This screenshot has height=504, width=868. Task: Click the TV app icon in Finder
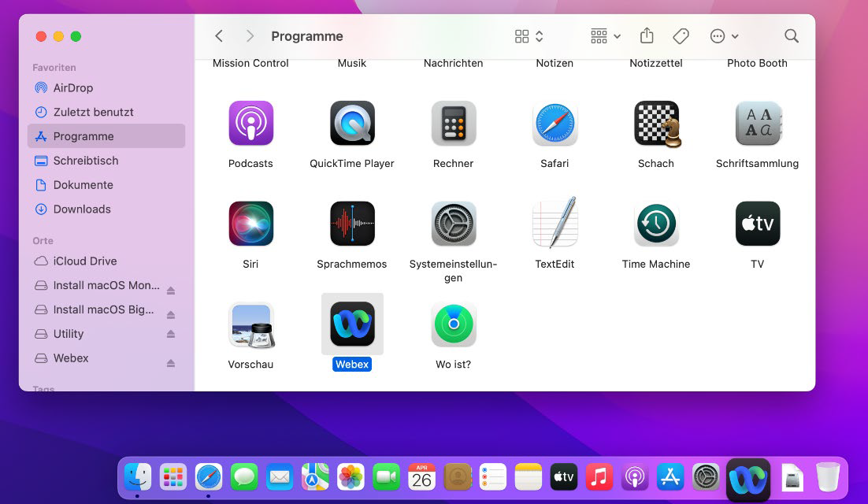click(757, 224)
